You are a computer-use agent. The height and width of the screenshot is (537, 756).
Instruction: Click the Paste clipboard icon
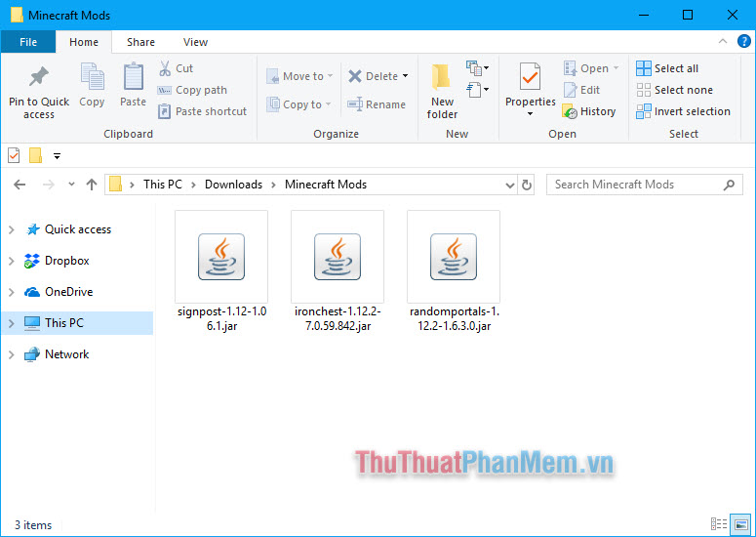click(x=134, y=77)
